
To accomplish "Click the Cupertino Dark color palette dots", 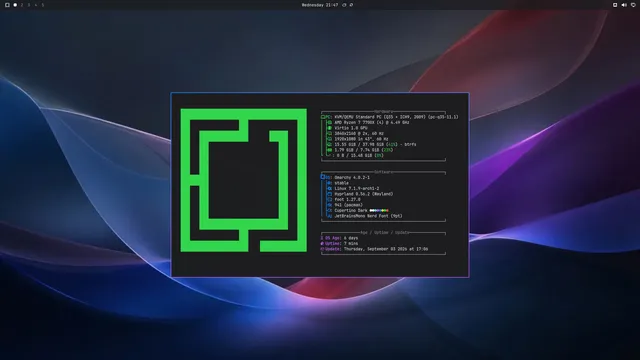I will click(x=379, y=211).
